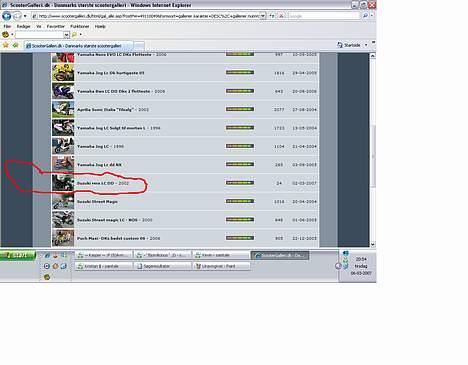The height and width of the screenshot is (365, 468).
Task: Open the Kevin - samtale taskbar window
Action: click(x=221, y=255)
